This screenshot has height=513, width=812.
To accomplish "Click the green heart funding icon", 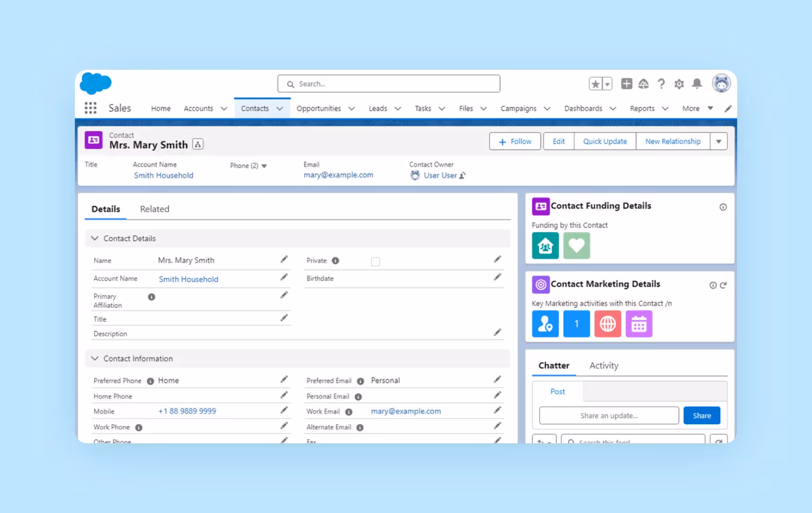I will point(577,246).
